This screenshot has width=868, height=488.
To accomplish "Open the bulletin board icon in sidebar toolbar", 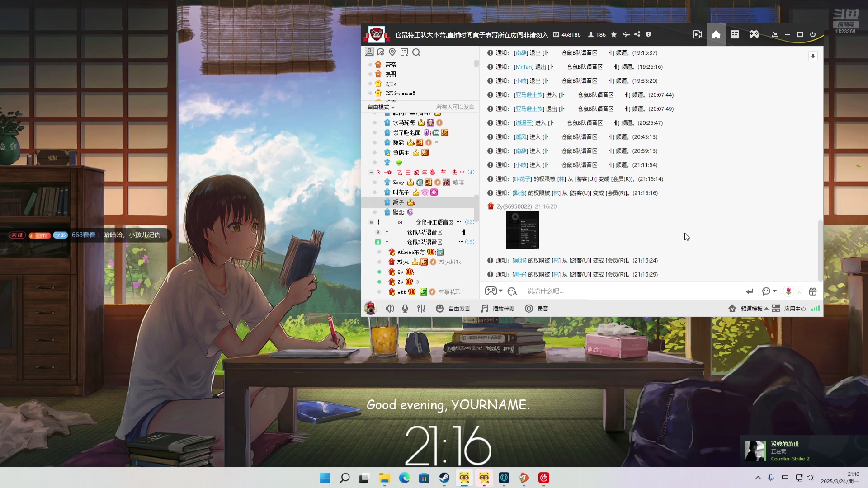I will click(x=404, y=52).
